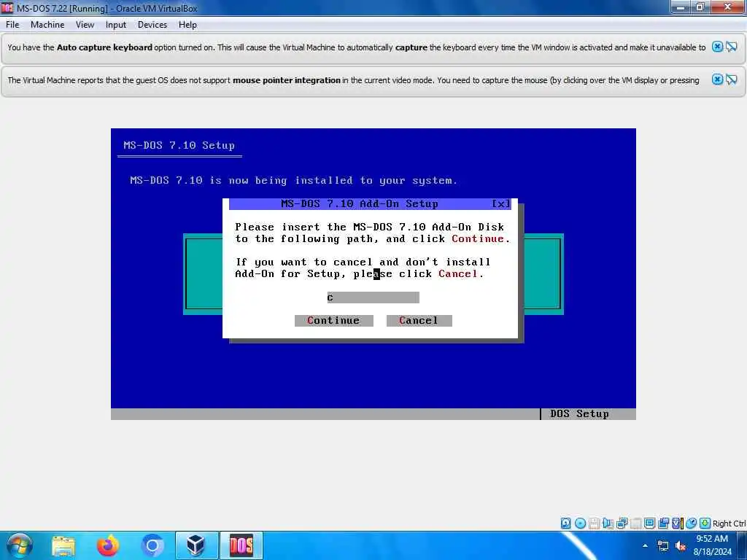
Task: Click red Continue word in dialog instructions
Action: [477, 238]
